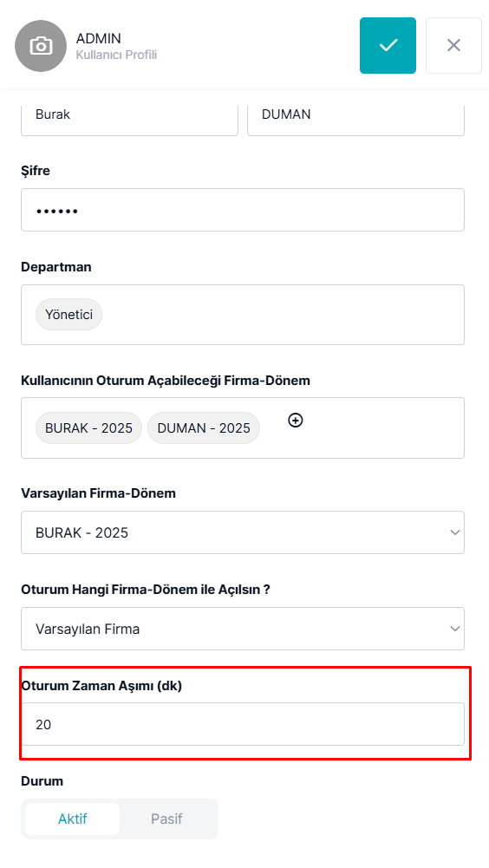Viewport: 489px width, 868px height.
Task: Save profile with the teal checkmark button
Action: coord(388,45)
